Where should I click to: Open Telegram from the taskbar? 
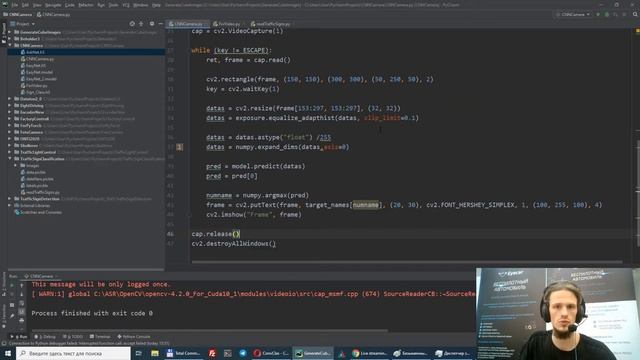point(243,353)
